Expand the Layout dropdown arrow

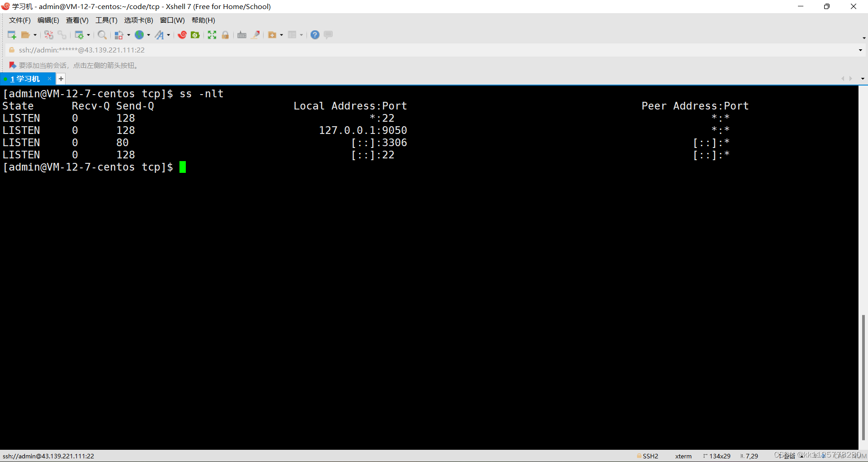(x=301, y=35)
